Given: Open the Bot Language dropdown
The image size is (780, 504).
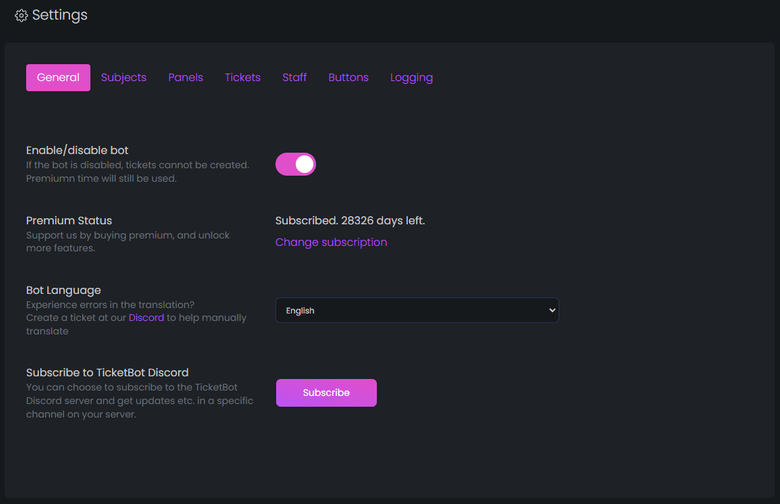Looking at the screenshot, I should pos(416,310).
